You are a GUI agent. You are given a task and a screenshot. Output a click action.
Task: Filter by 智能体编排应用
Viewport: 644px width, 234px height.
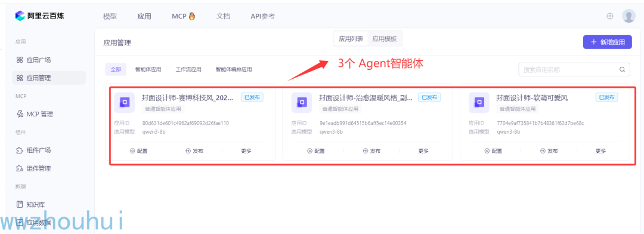coord(234,69)
